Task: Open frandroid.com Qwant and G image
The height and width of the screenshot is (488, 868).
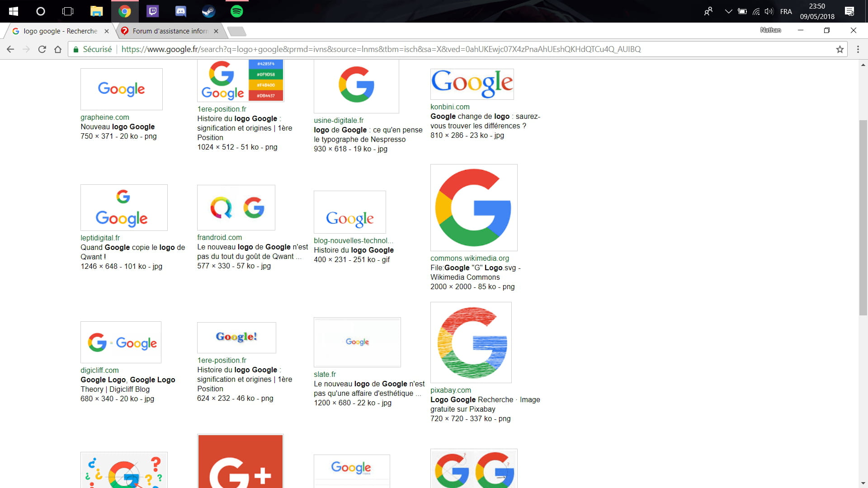Action: (236, 207)
